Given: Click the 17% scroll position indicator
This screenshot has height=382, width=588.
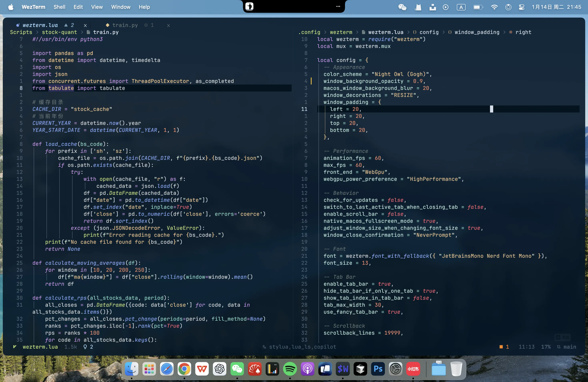Looking at the screenshot, I should point(546,347).
